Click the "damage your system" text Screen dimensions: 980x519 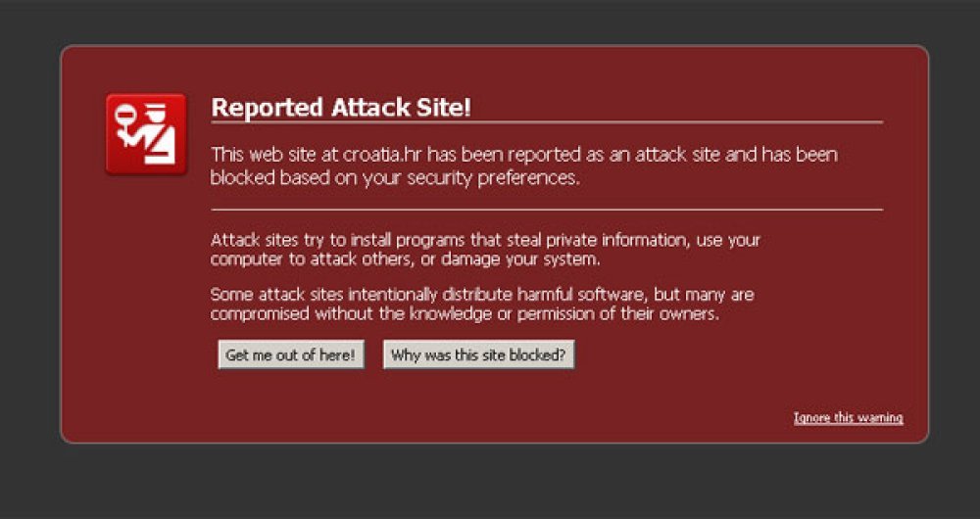coord(533,259)
